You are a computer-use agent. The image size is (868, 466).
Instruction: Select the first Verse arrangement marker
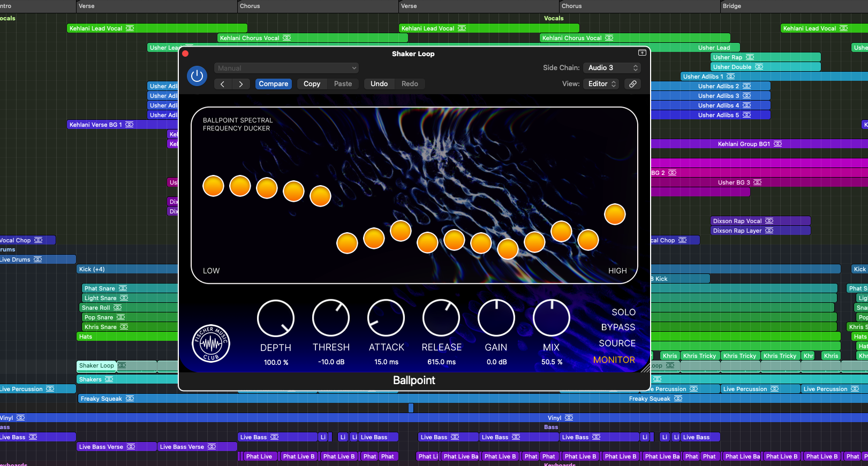[x=156, y=6]
